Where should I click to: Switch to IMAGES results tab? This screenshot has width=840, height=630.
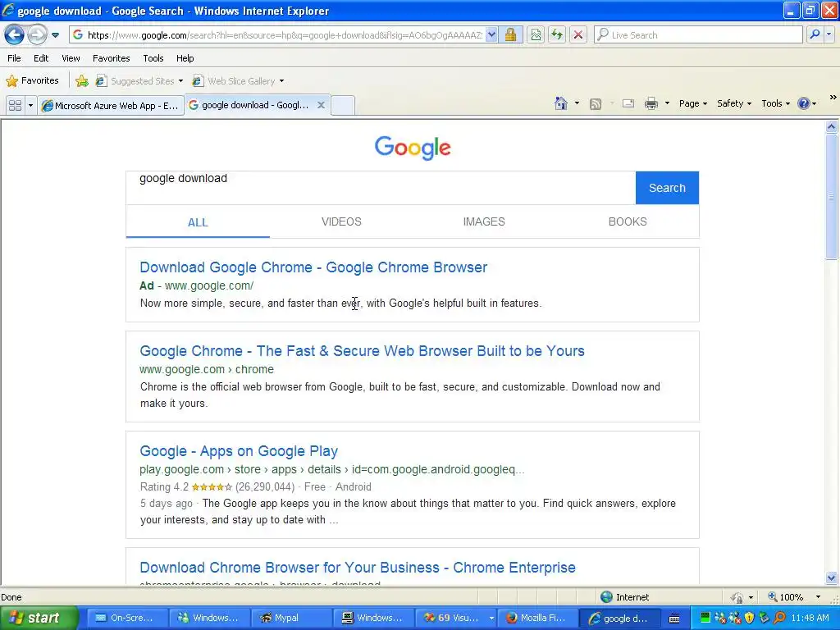coord(484,221)
